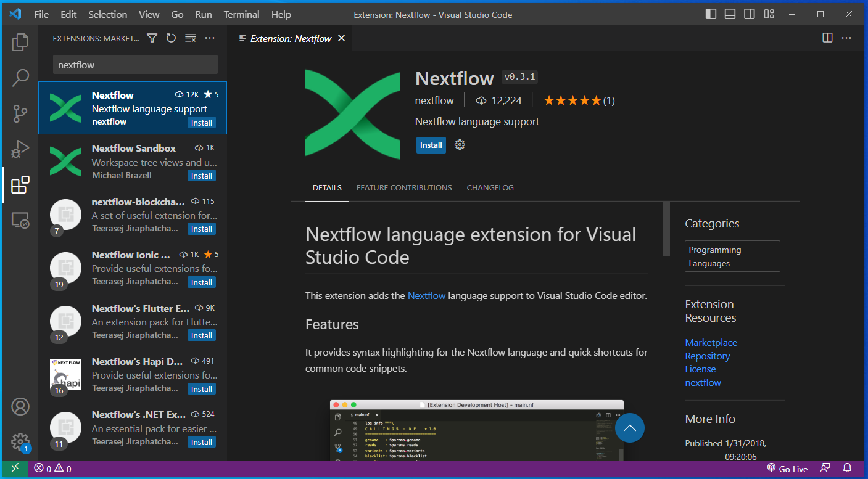Show errors and warnings in status bar

tap(52, 469)
